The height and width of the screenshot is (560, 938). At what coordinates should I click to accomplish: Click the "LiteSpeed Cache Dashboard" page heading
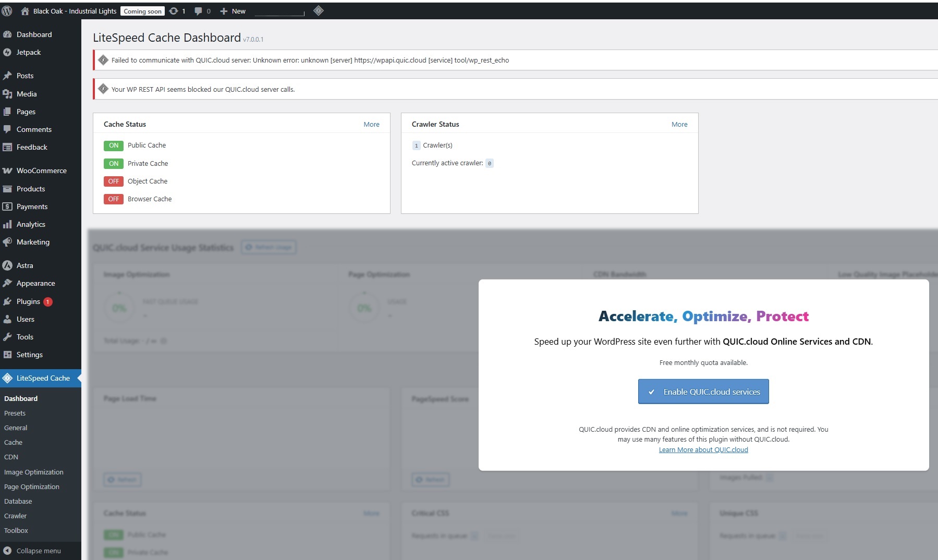pyautogui.click(x=167, y=38)
